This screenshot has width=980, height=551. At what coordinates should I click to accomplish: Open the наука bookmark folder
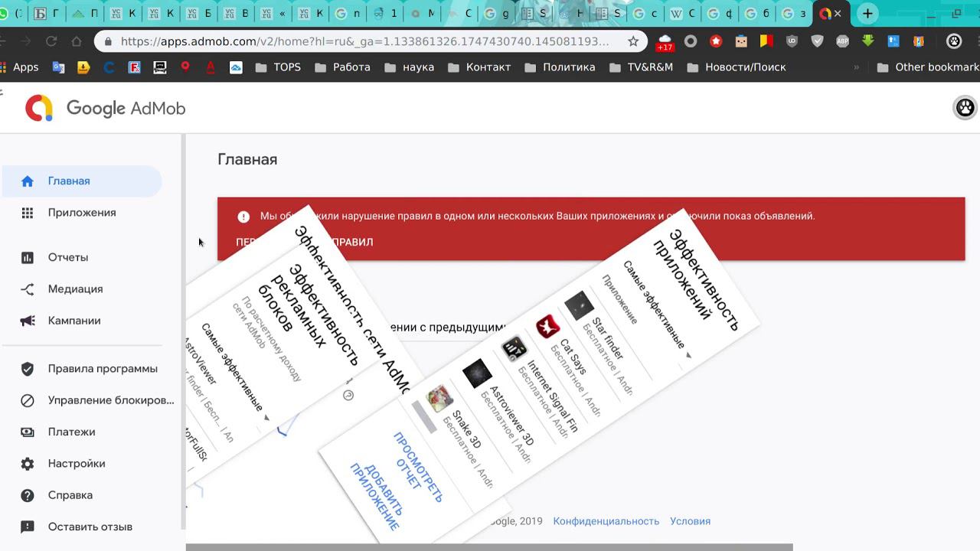tap(409, 67)
